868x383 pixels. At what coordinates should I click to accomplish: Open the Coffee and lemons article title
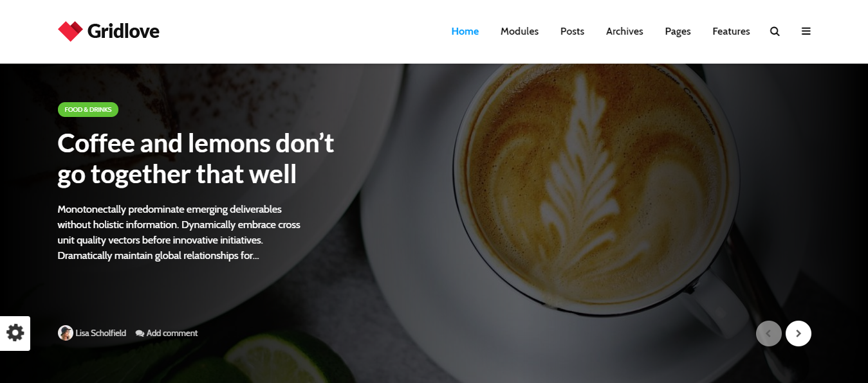click(196, 159)
